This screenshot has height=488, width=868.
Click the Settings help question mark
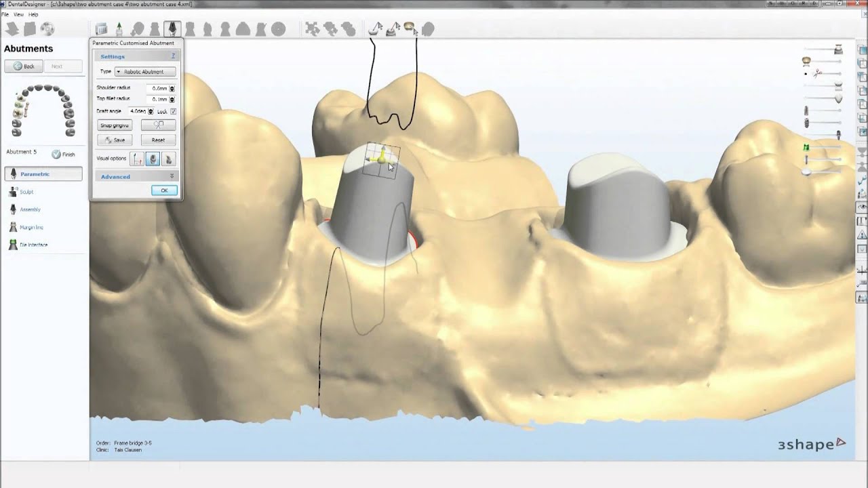(173, 56)
